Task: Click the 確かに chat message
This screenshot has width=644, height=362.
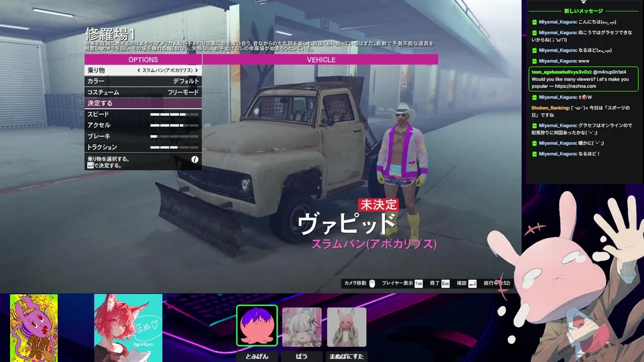Action: pyautogui.click(x=591, y=143)
